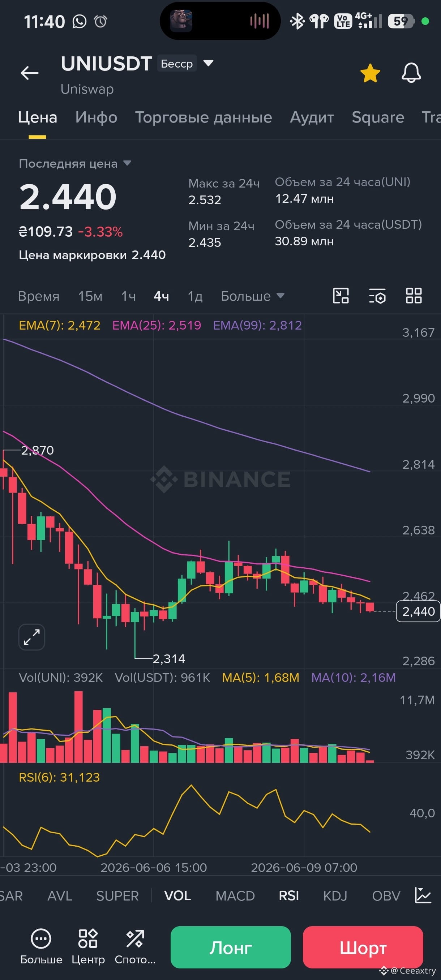The height and width of the screenshot is (980, 441).
Task: Click the MA(10): 2,16M label
Action: [x=354, y=678]
